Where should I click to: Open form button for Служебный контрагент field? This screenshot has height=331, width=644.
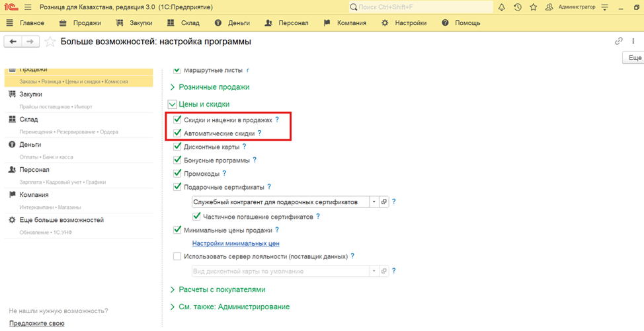click(384, 202)
